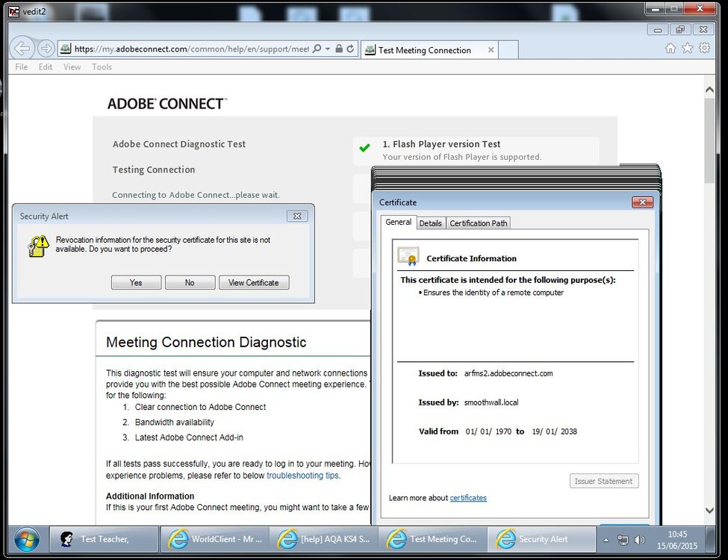This screenshot has height=560, width=728.
Task: Click View Certificate in Security Alert
Action: pos(254,282)
